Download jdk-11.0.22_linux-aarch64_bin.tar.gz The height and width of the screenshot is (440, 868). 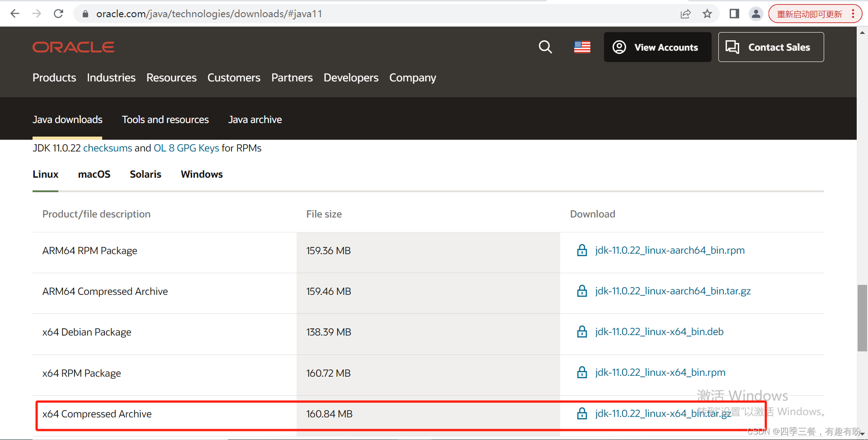[x=673, y=291]
